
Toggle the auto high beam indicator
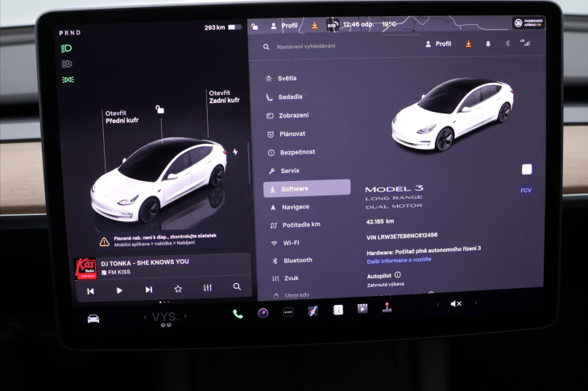pyautogui.click(x=67, y=64)
